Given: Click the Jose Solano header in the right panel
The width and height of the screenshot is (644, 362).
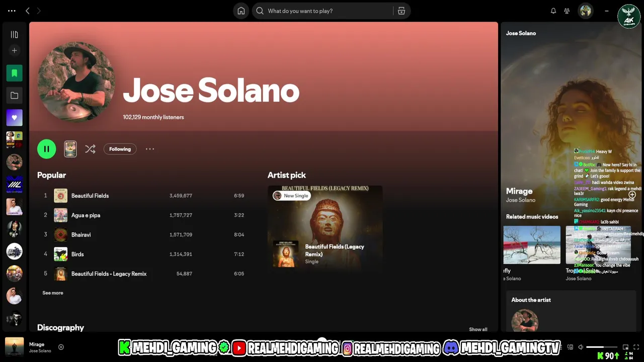Looking at the screenshot, I should coord(521,33).
